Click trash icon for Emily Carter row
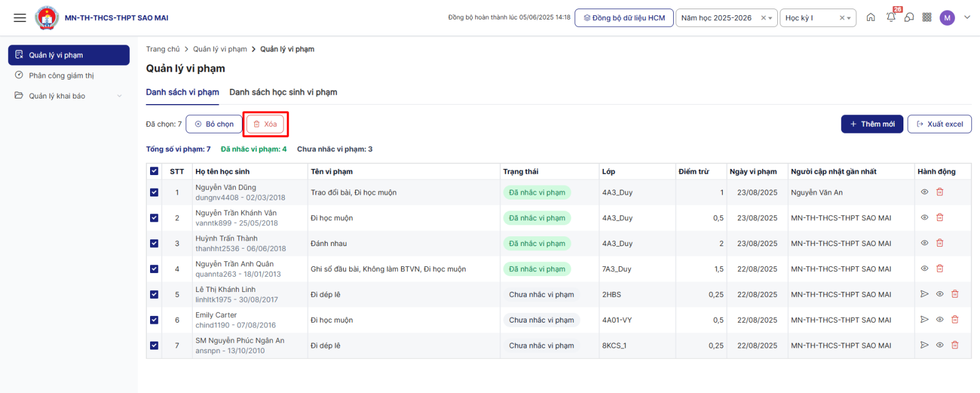This screenshot has width=980, height=393. (x=954, y=320)
